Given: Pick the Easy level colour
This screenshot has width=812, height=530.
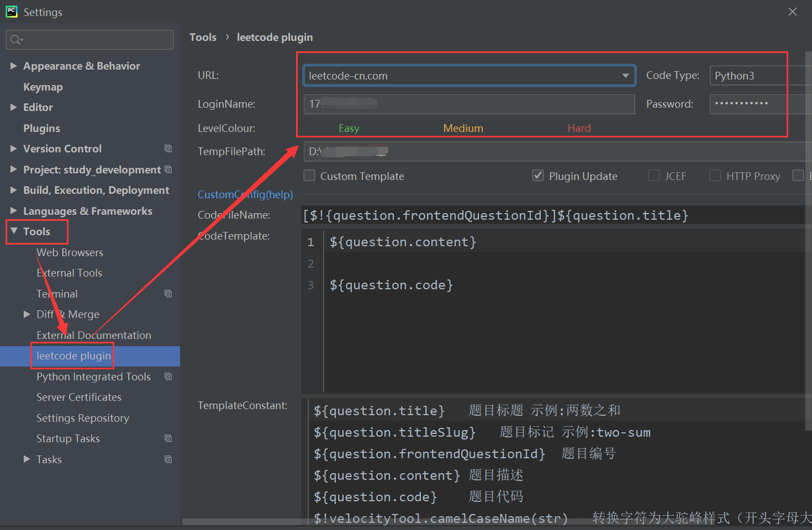Looking at the screenshot, I should [x=349, y=128].
